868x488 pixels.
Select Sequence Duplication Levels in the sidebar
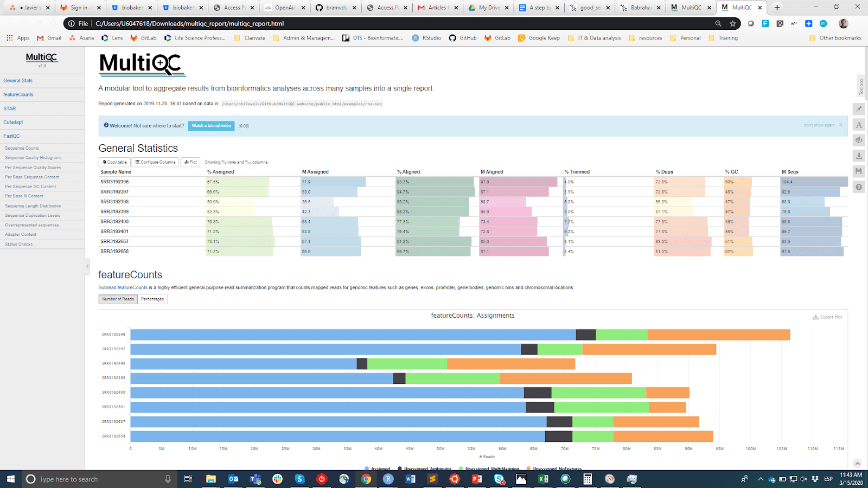(x=33, y=215)
